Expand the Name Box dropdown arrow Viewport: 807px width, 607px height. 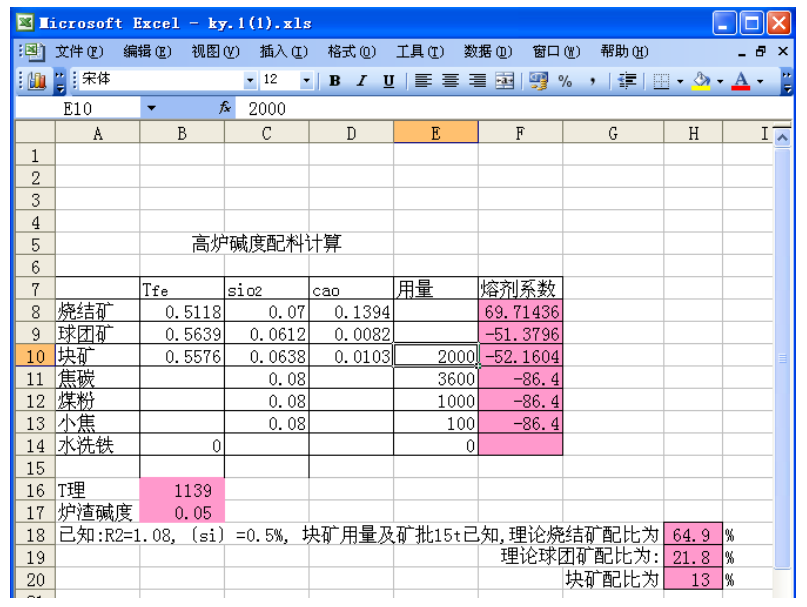coord(151,109)
